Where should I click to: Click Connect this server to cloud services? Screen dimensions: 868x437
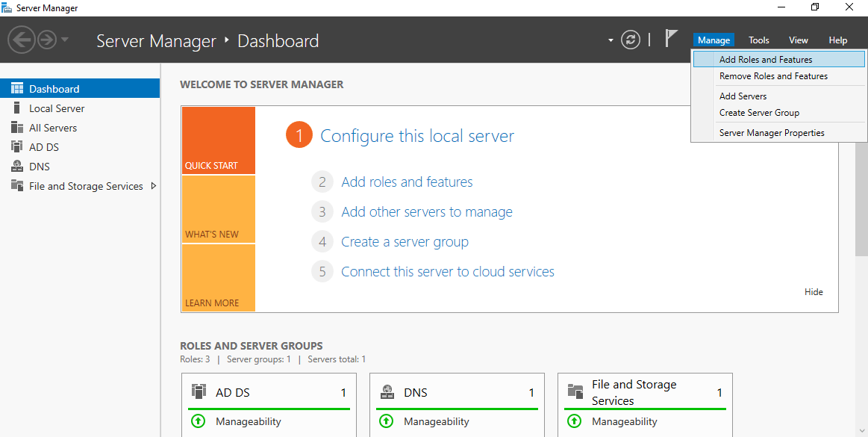[447, 271]
